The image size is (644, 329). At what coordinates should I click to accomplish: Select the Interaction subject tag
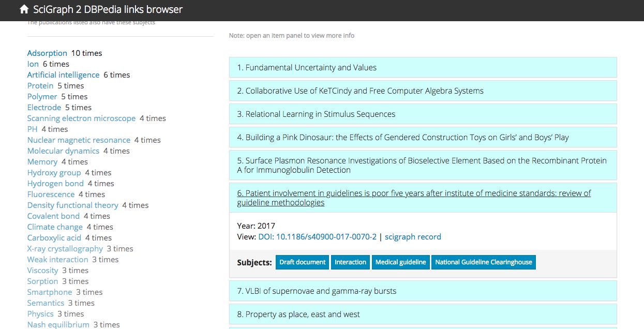coord(350,262)
